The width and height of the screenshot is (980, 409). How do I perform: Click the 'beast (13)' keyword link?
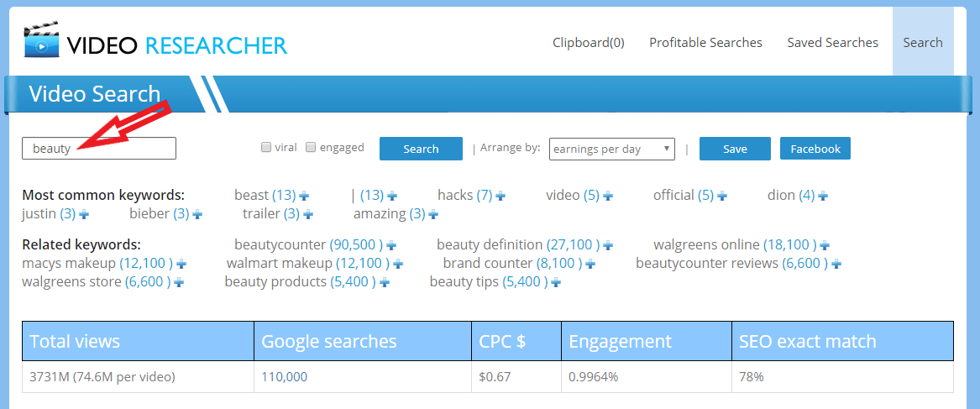click(x=265, y=196)
